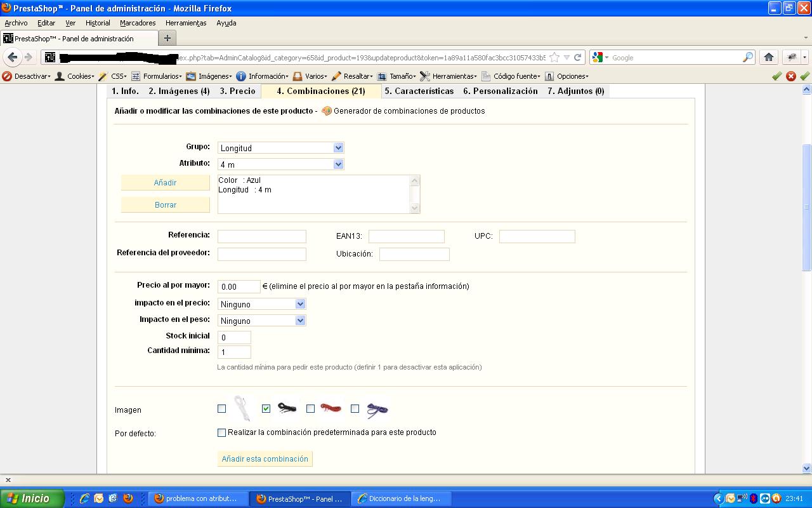Open the Imágenes toolbar menu
This screenshot has width=812, height=508.
(209, 76)
